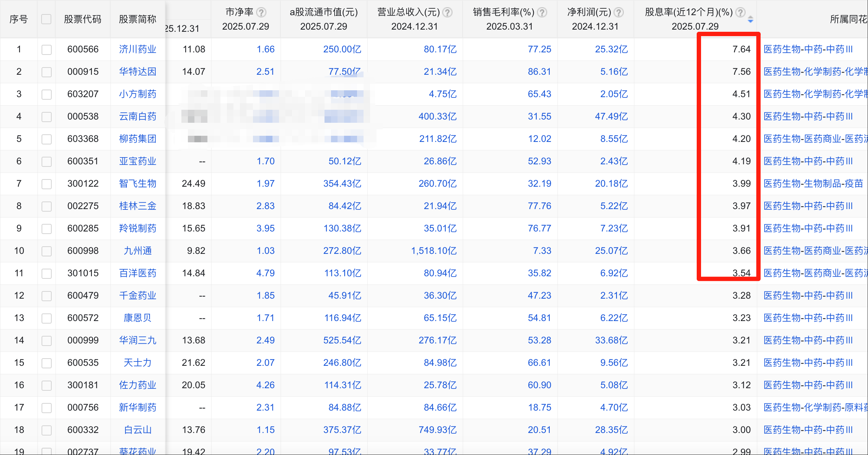Open stock link 云南白药
868x455 pixels.
point(138,116)
